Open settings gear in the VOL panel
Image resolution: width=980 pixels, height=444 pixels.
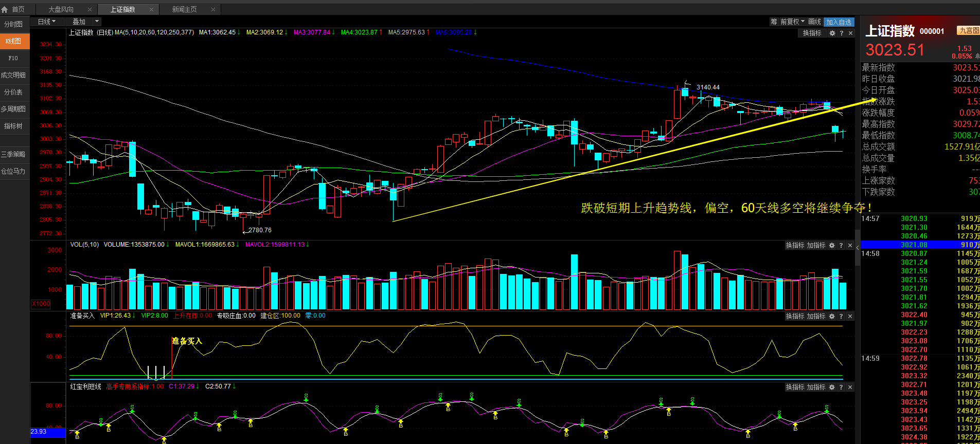(x=832, y=246)
